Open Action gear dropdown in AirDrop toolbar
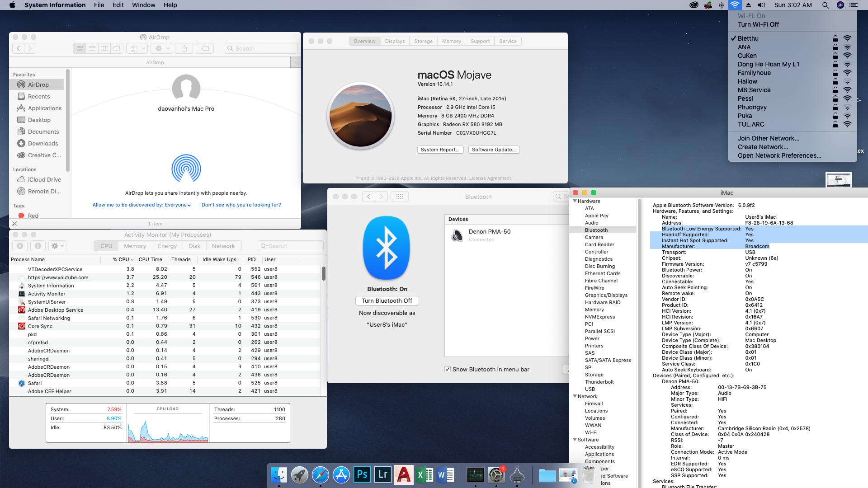868x488 pixels. tap(161, 48)
